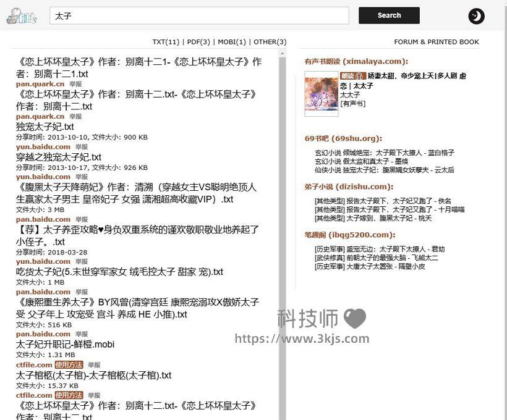
Task: Open 太子棺柩(太子棺).txt result
Action: (93, 376)
